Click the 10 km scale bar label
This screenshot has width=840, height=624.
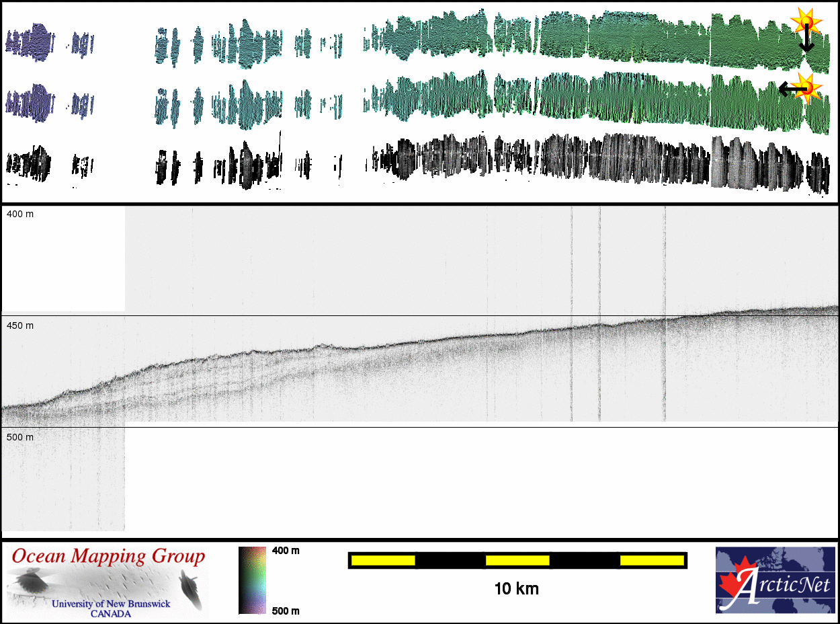[516, 590]
